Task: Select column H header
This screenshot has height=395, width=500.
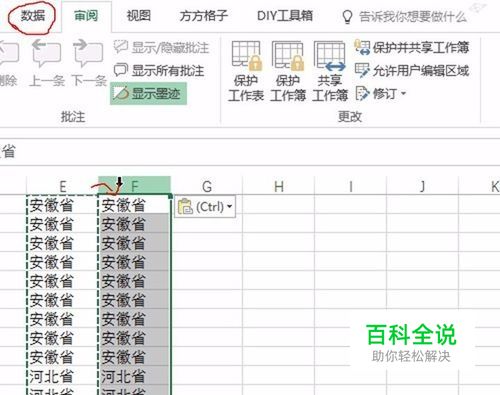Action: click(x=279, y=186)
